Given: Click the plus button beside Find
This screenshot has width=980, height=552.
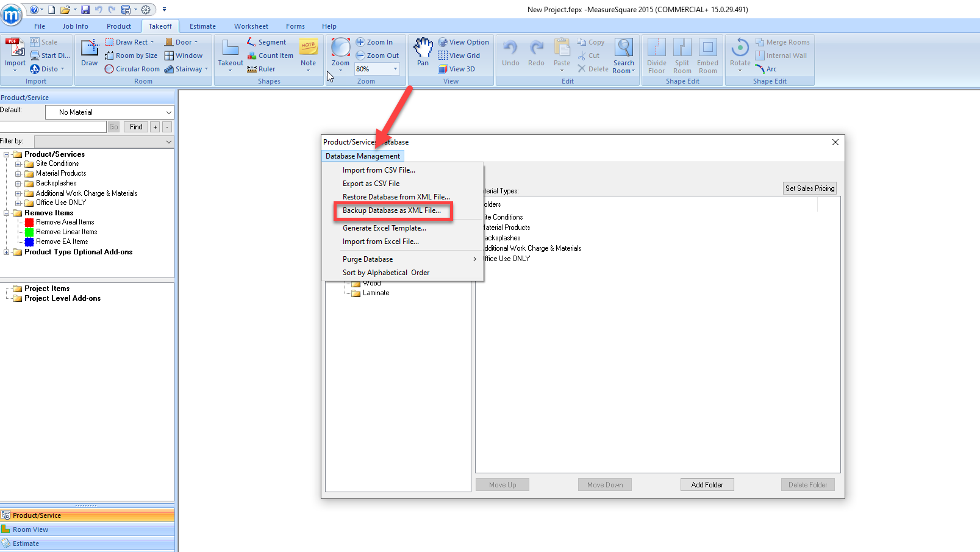Looking at the screenshot, I should click(x=156, y=127).
